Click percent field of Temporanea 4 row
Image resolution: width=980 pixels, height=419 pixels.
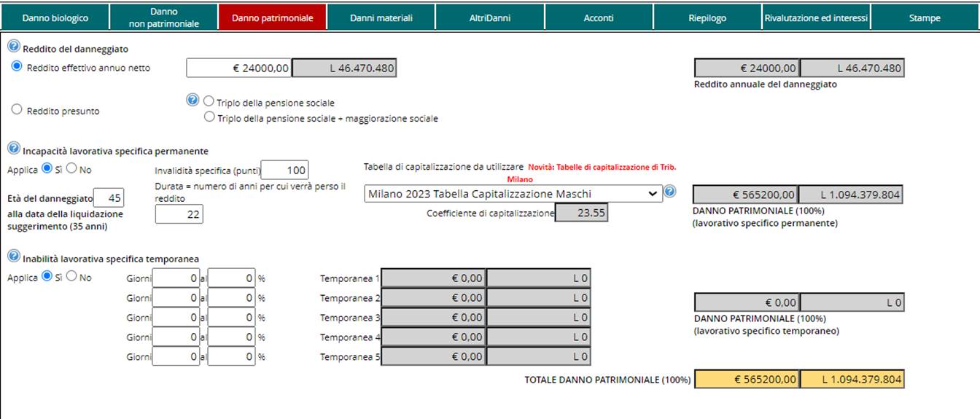tap(231, 337)
